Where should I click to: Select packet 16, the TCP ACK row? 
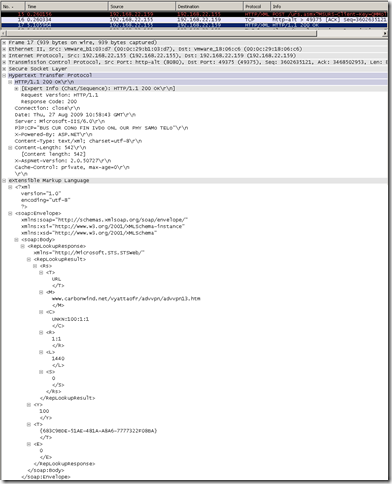click(194, 20)
